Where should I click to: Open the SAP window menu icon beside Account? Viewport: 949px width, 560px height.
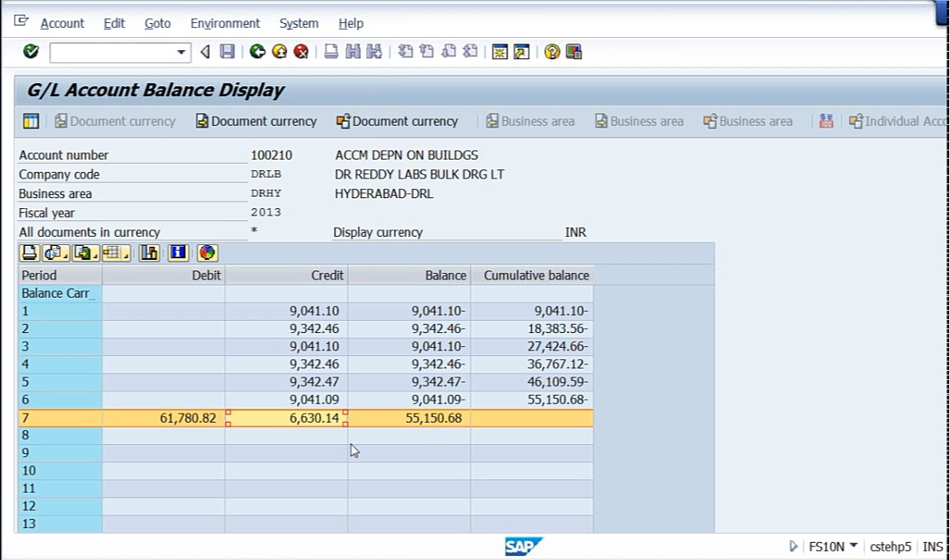pyautogui.click(x=21, y=22)
